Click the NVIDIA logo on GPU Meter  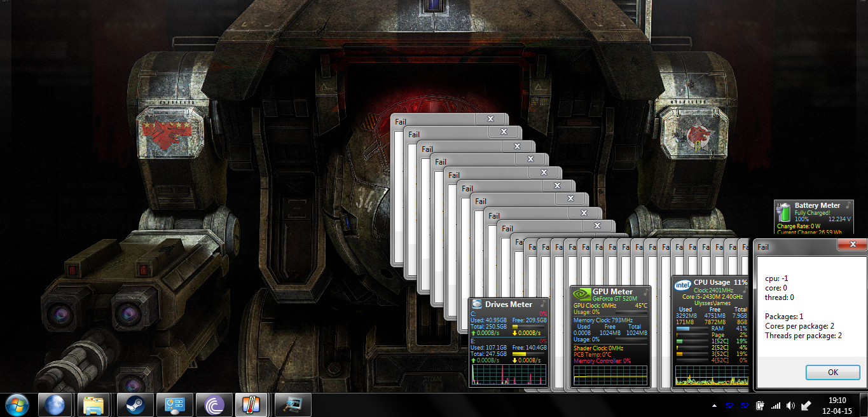pyautogui.click(x=581, y=293)
